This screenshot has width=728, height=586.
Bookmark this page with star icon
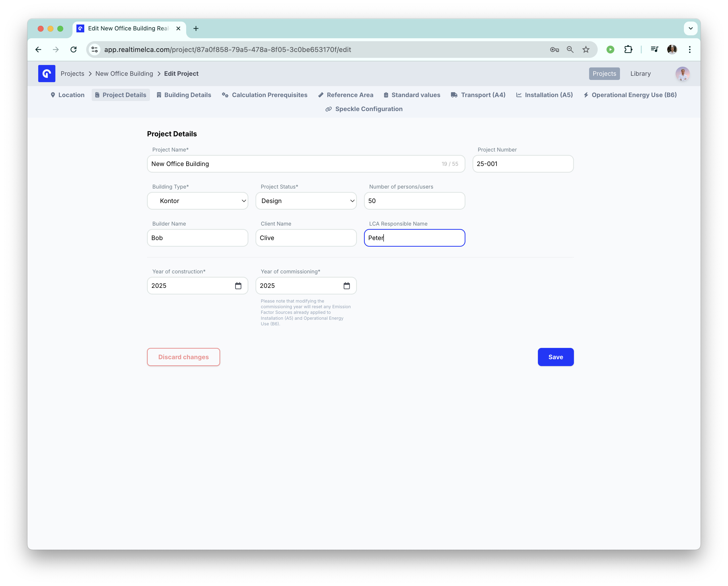point(586,49)
